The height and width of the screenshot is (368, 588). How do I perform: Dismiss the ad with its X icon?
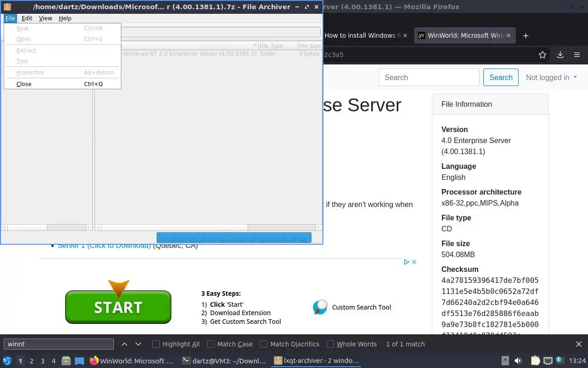pyautogui.click(x=414, y=262)
